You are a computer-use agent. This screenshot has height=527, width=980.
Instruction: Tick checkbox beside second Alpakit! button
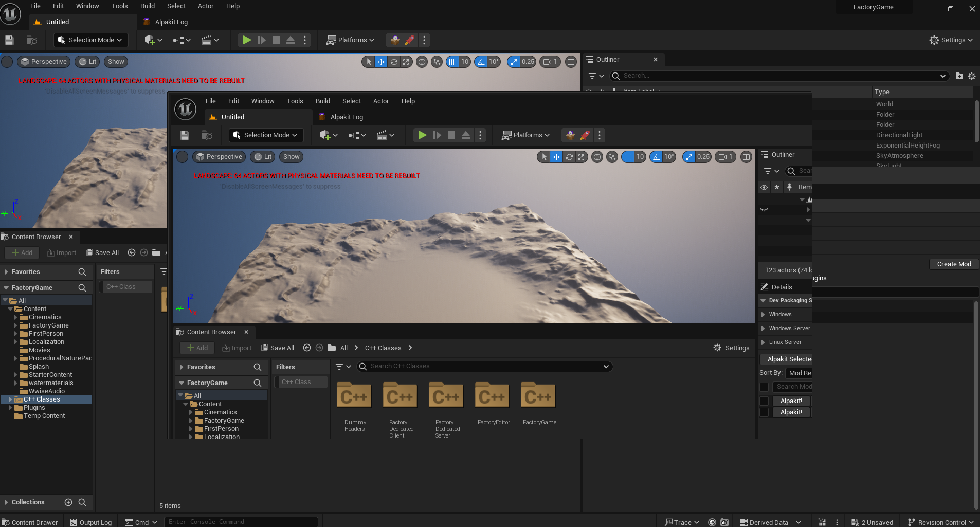(764, 412)
